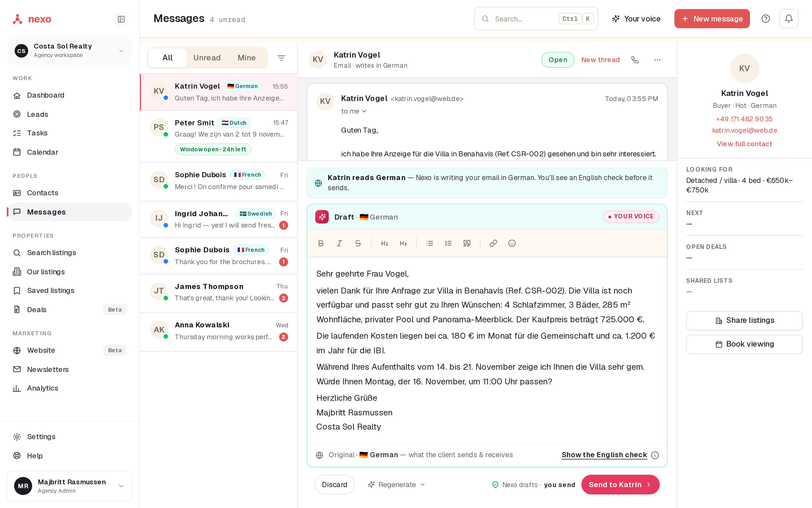Viewport: 812px width, 508px height.
Task: Insert a numbered list
Action: pyautogui.click(x=448, y=243)
